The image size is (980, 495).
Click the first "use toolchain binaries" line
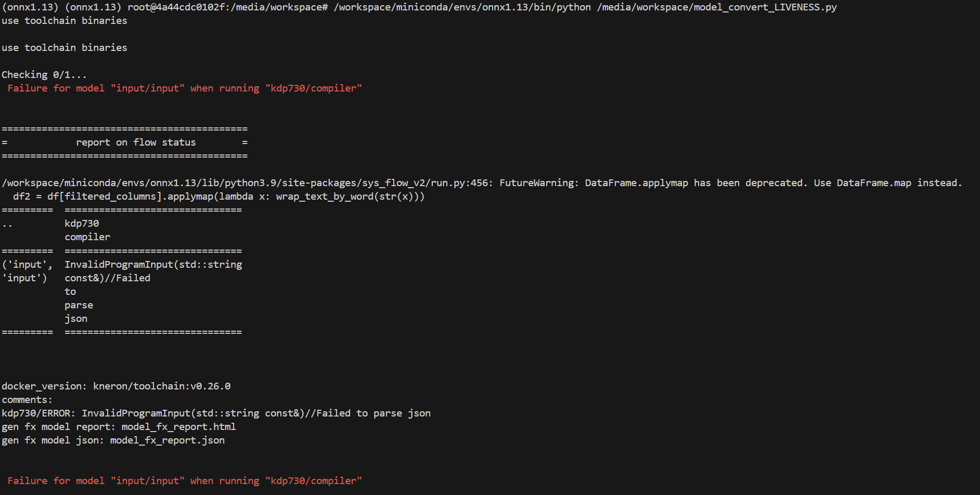tap(65, 21)
